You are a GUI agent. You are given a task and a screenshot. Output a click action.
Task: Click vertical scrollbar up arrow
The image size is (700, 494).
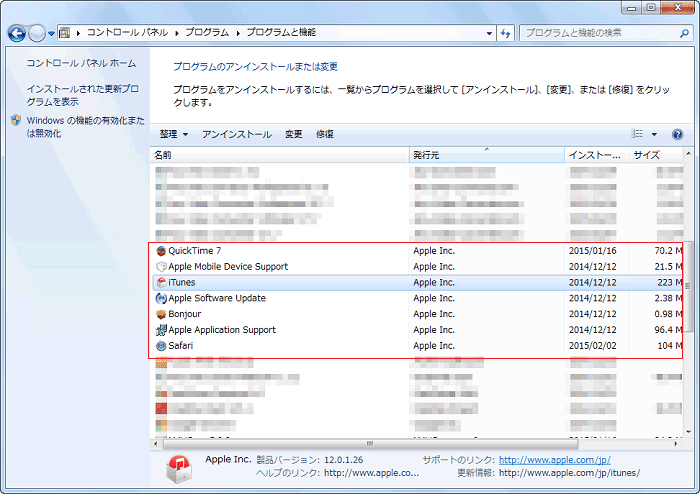click(688, 154)
